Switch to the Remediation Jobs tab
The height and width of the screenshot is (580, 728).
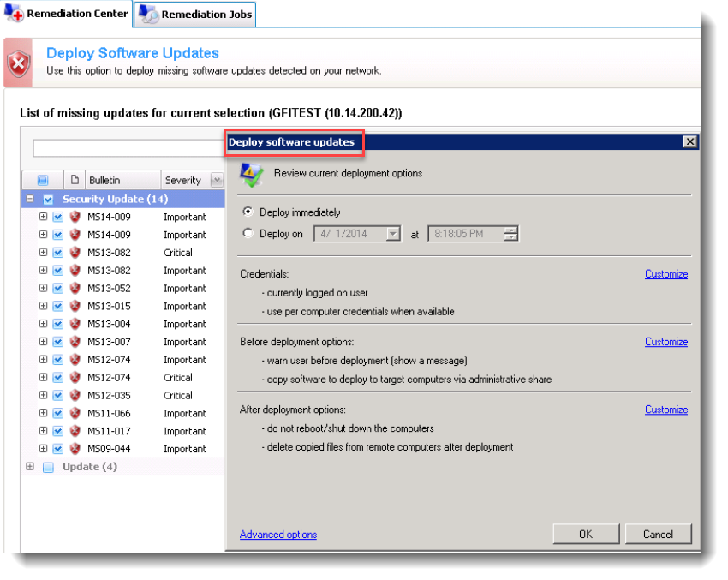click(x=206, y=15)
